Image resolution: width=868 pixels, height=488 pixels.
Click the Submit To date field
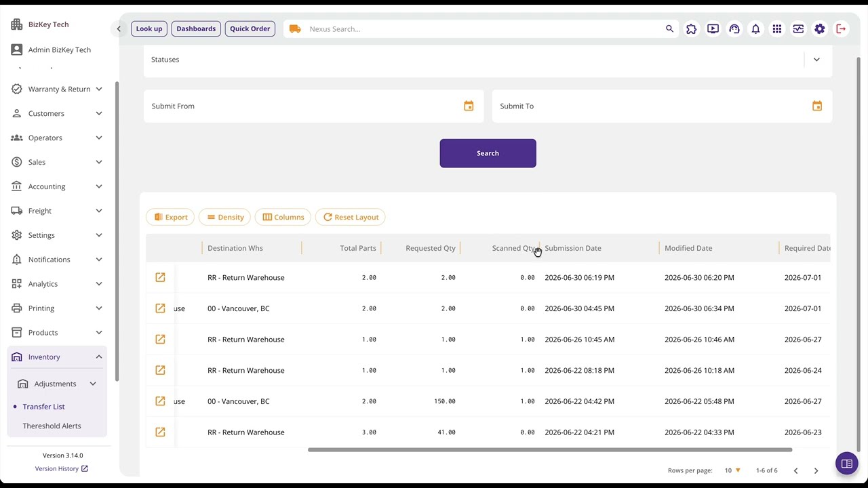point(662,106)
